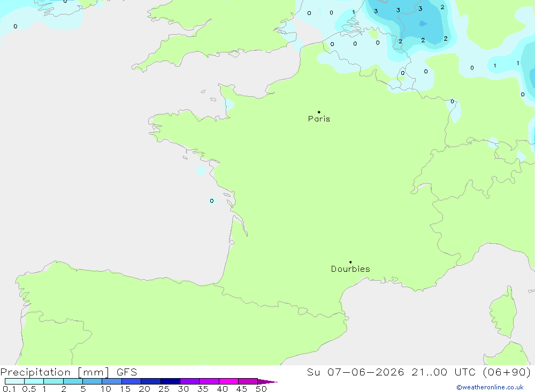
Task: Click the Dourbies city label
Action: point(350,269)
